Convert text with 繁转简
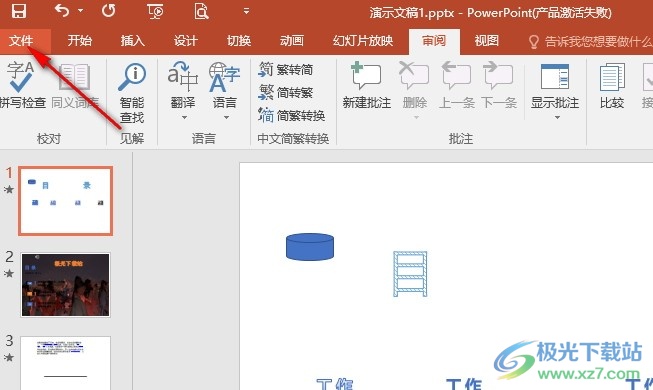The image size is (653, 390). tap(286, 69)
